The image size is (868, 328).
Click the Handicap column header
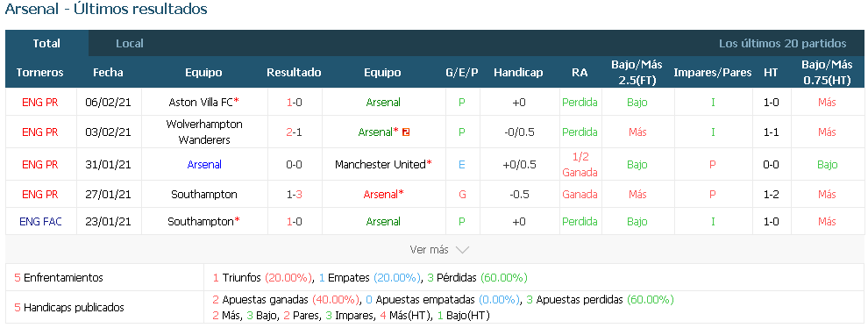pyautogui.click(x=518, y=73)
